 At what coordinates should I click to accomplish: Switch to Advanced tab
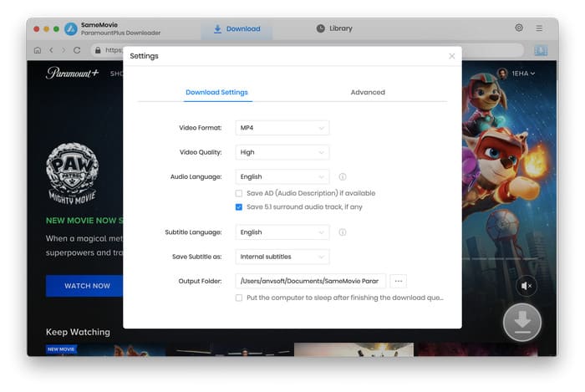(368, 92)
